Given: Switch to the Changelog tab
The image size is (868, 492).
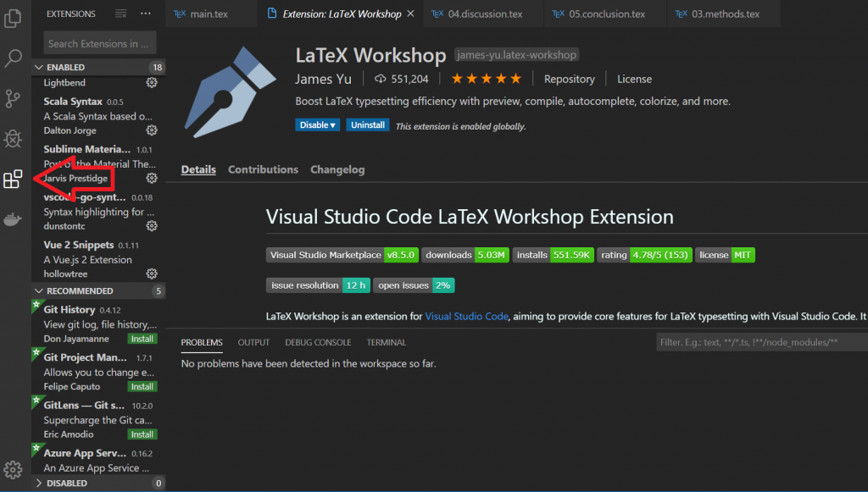Looking at the screenshot, I should pyautogui.click(x=337, y=169).
